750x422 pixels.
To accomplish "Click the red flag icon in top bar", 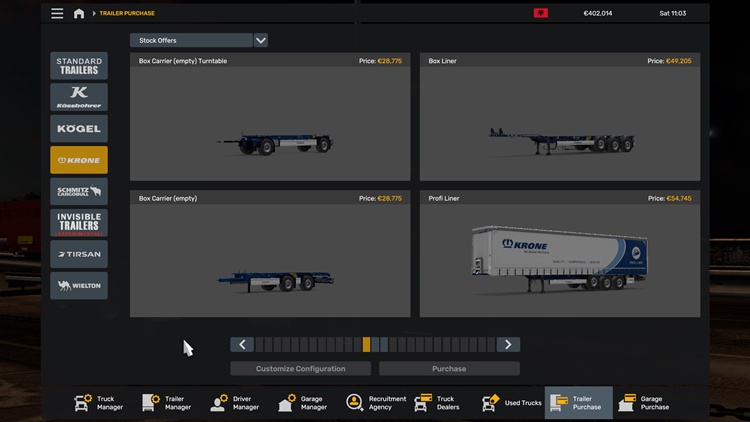I will point(541,14).
